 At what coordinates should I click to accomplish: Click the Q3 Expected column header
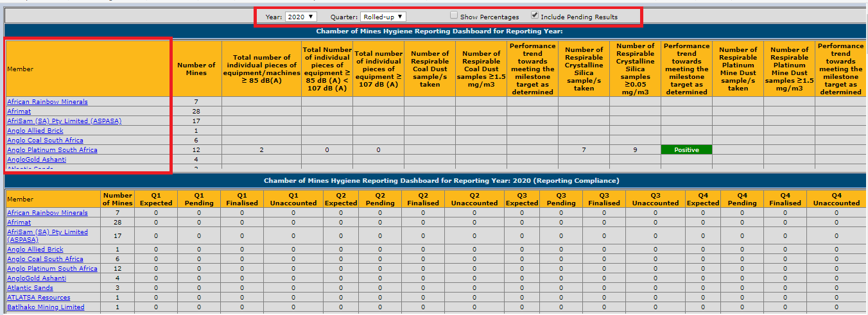(522, 199)
